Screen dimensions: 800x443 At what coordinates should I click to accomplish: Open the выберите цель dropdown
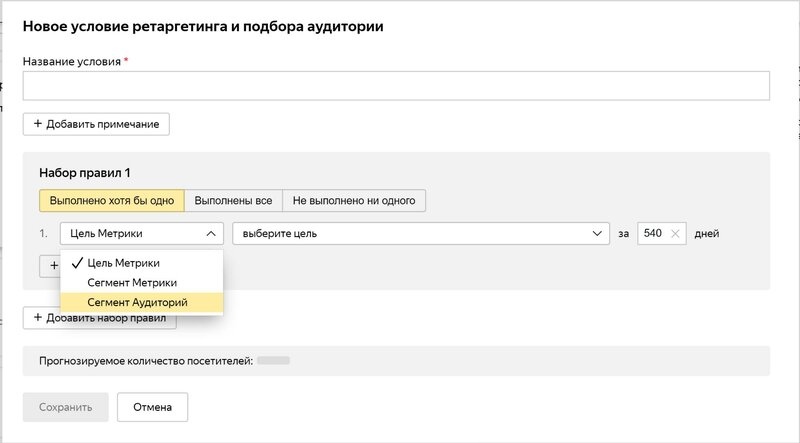[420, 234]
